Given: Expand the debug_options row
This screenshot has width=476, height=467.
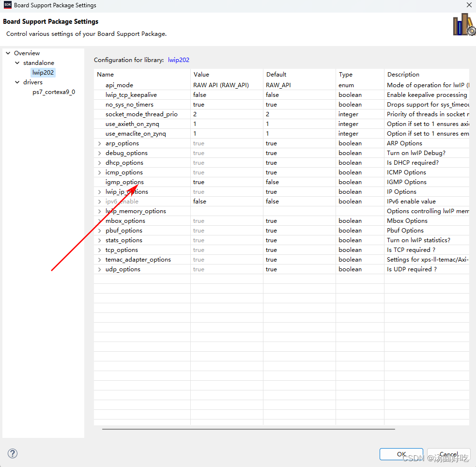Looking at the screenshot, I should tap(99, 153).
